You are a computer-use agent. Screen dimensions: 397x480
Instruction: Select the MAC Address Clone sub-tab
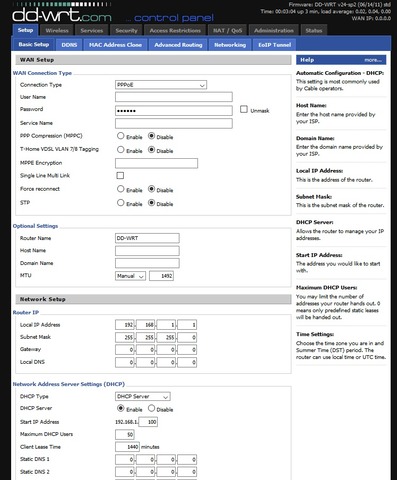[115, 45]
